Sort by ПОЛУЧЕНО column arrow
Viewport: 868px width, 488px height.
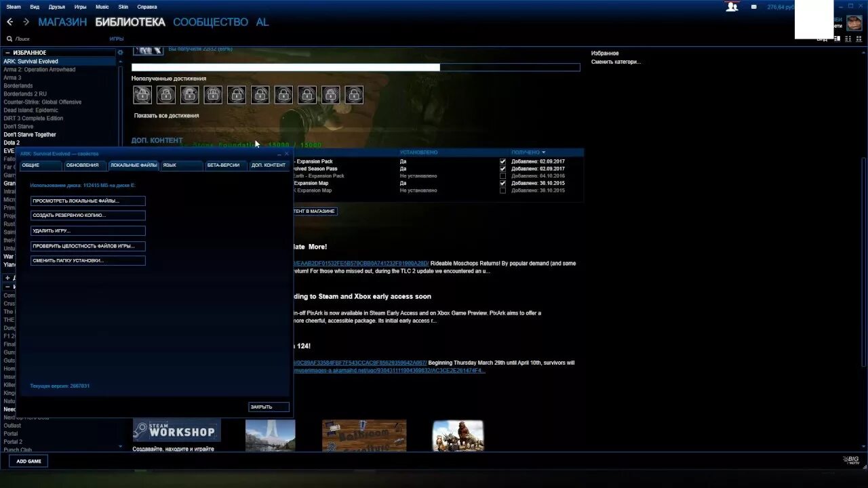[543, 152]
